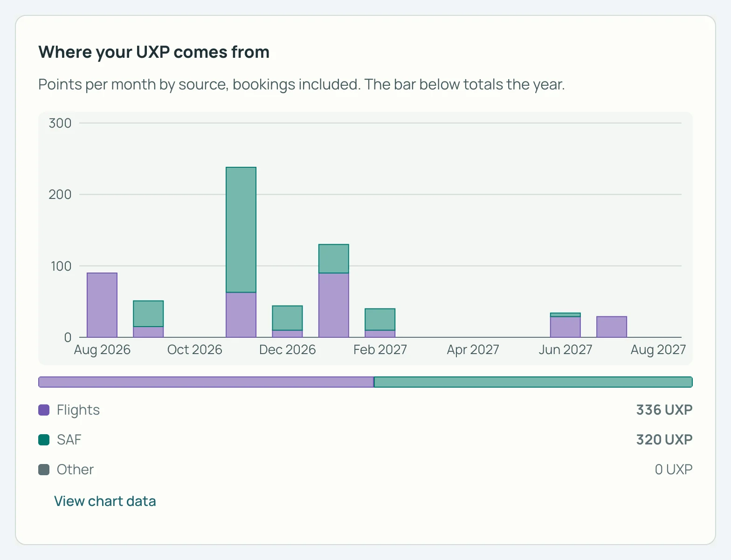731x560 pixels.
Task: Click the Other gray legend swatch
Action: [44, 470]
